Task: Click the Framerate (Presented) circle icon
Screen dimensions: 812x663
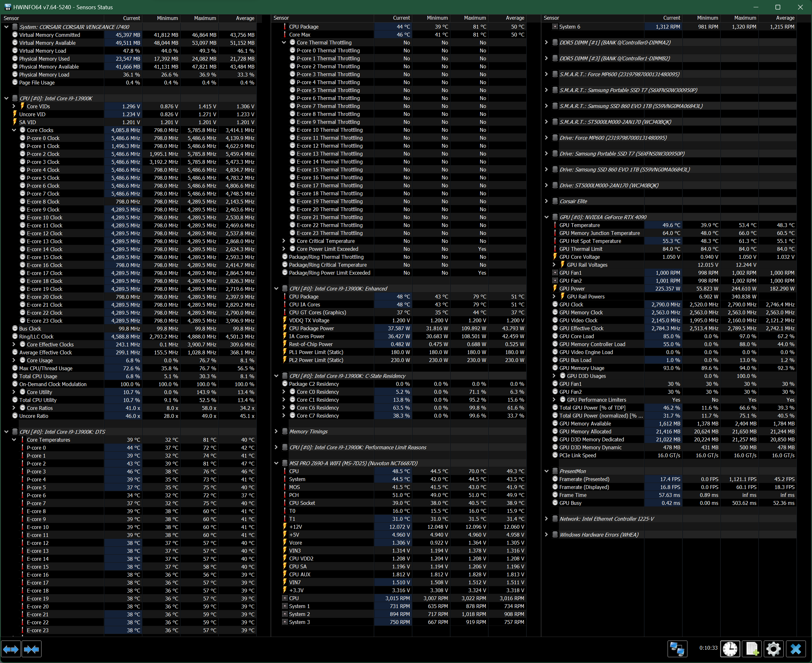Action: (x=555, y=479)
